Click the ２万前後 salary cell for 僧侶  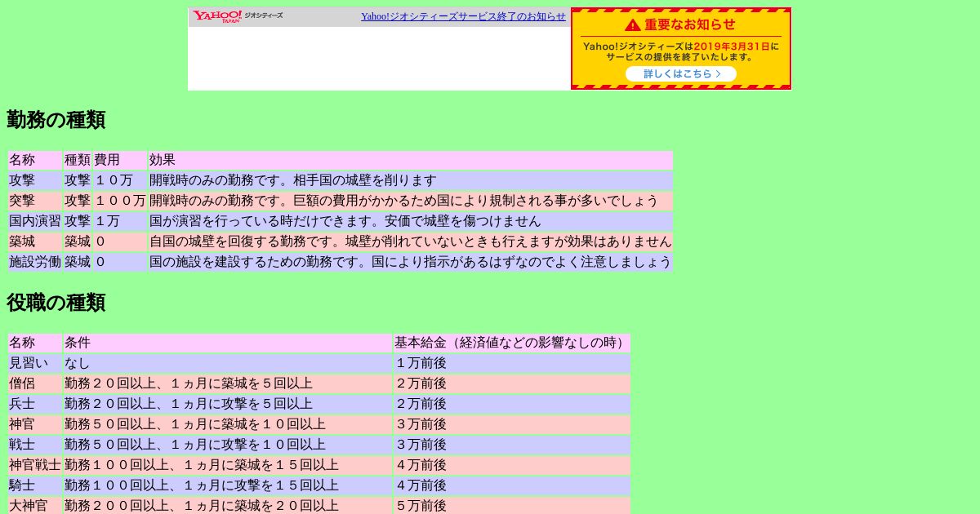[x=512, y=383]
